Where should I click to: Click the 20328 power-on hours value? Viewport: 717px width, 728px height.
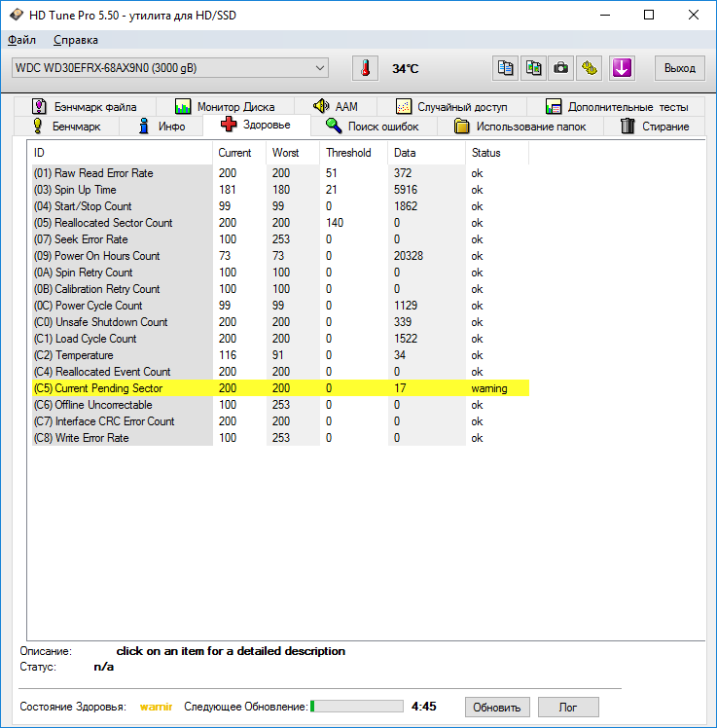click(x=409, y=256)
